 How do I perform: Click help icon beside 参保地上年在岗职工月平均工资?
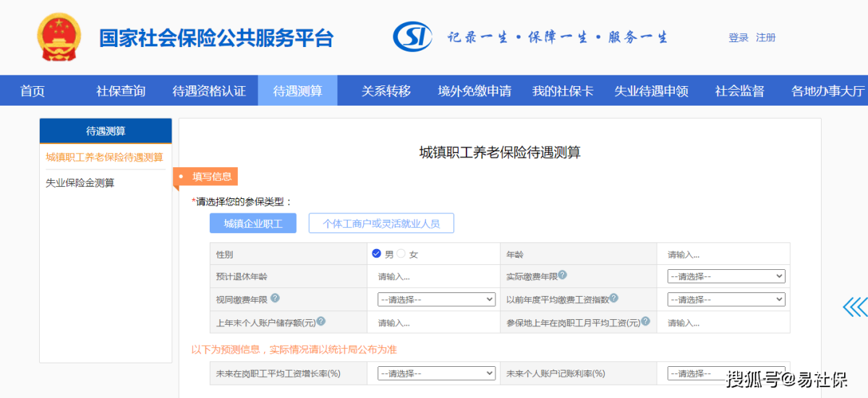645,321
